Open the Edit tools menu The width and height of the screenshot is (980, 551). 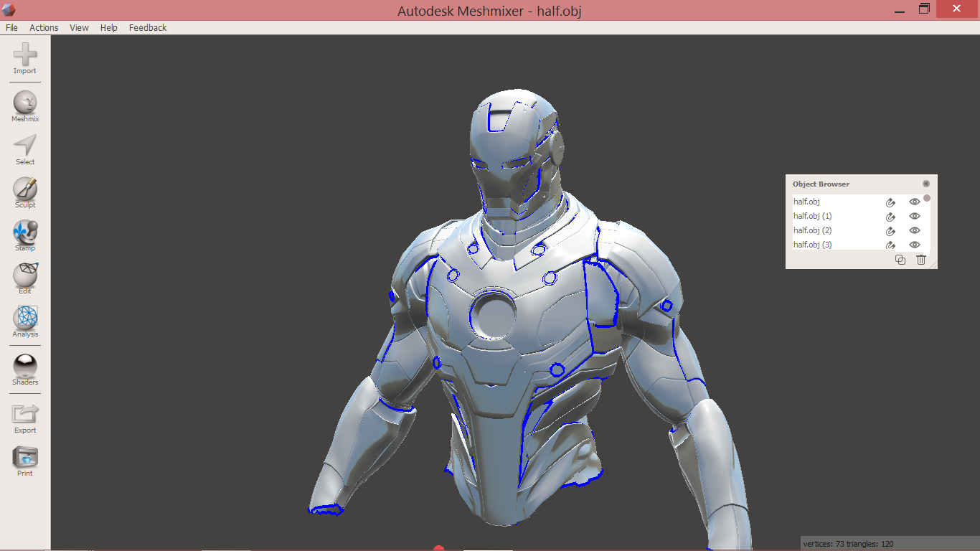pyautogui.click(x=25, y=278)
